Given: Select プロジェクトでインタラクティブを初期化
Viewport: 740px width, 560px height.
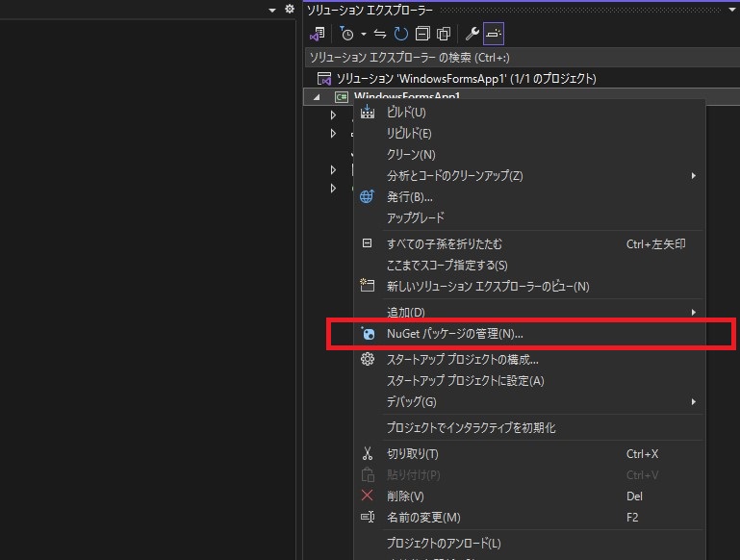Looking at the screenshot, I should pos(471,428).
